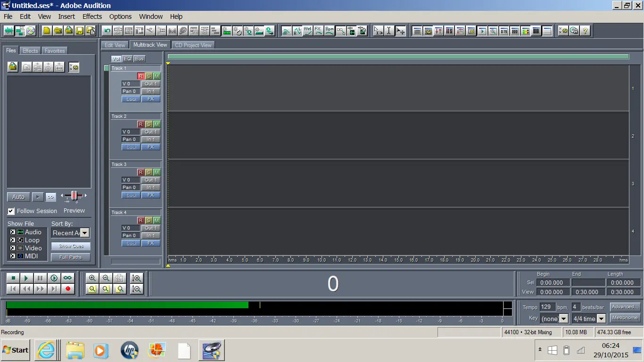Show the video window filmstrip icon
The image size is (644, 362).
pos(536,31)
